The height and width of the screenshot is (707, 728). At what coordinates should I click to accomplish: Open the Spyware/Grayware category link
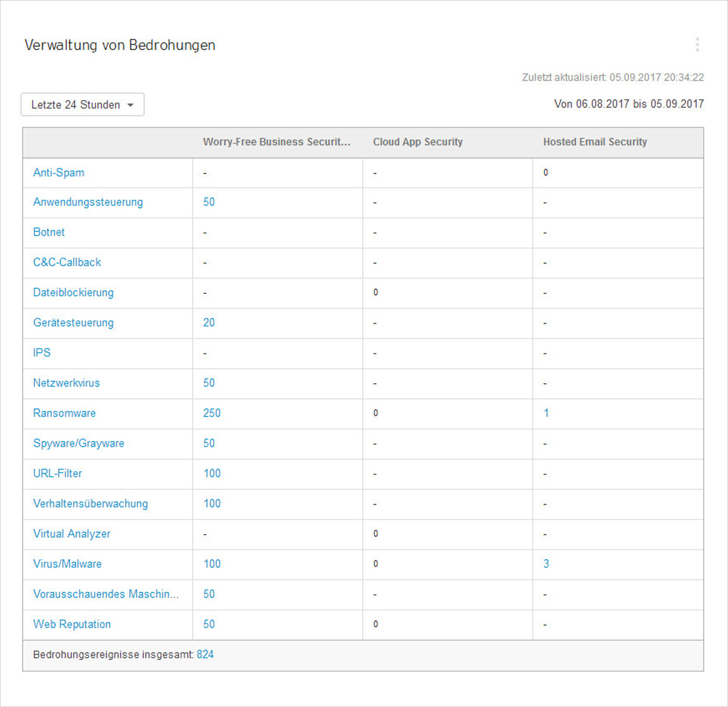[78, 443]
